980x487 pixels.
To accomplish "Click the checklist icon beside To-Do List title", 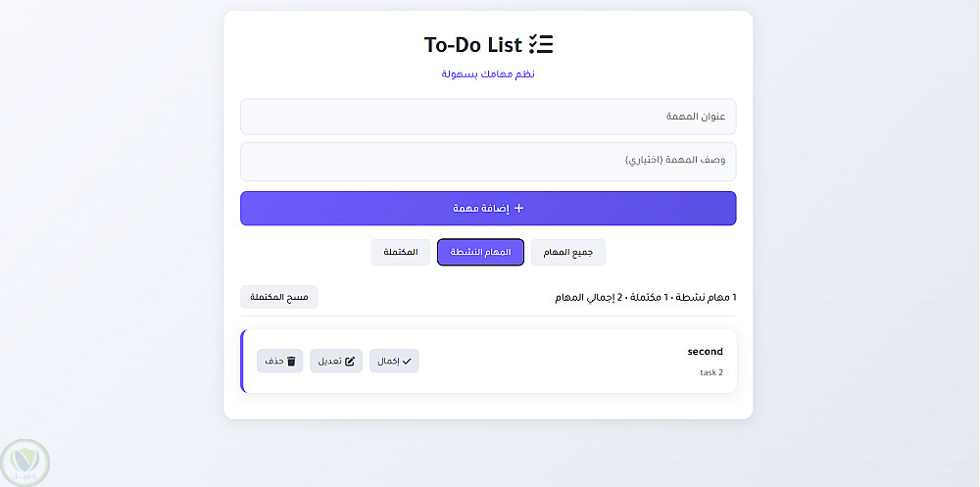I will tap(541, 44).
